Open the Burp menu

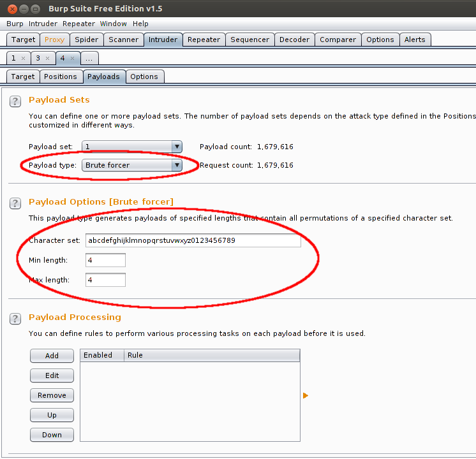[x=15, y=24]
